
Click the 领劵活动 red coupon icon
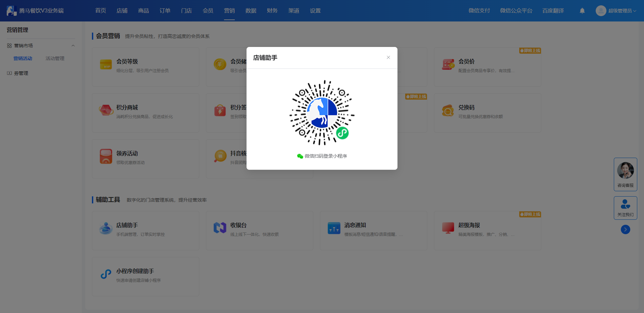pos(106,156)
